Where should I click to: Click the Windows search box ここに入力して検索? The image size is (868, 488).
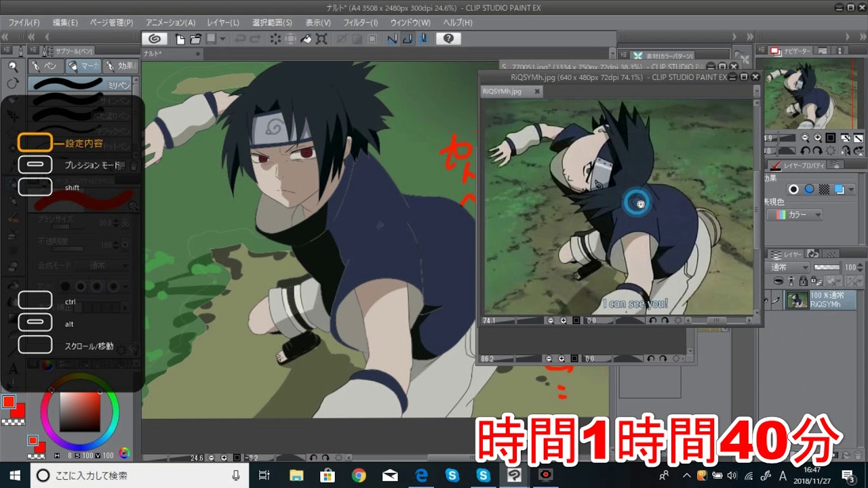(x=140, y=475)
